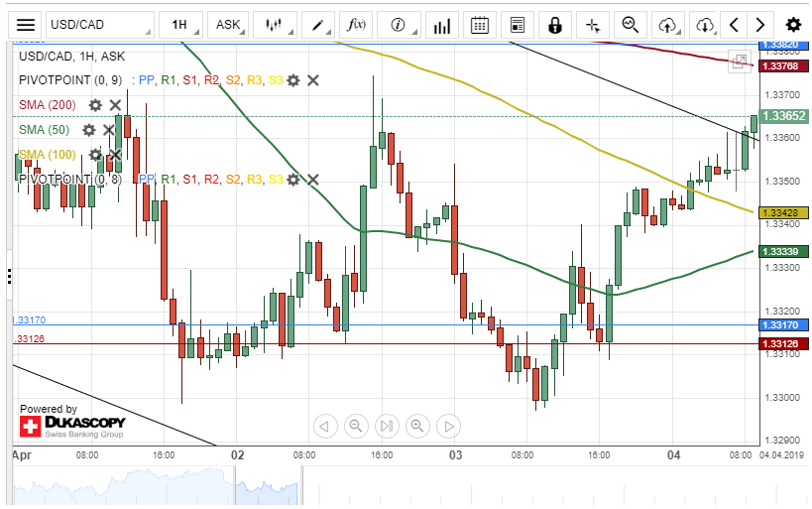
Task: Click the cloud download load icon
Action: (705, 25)
